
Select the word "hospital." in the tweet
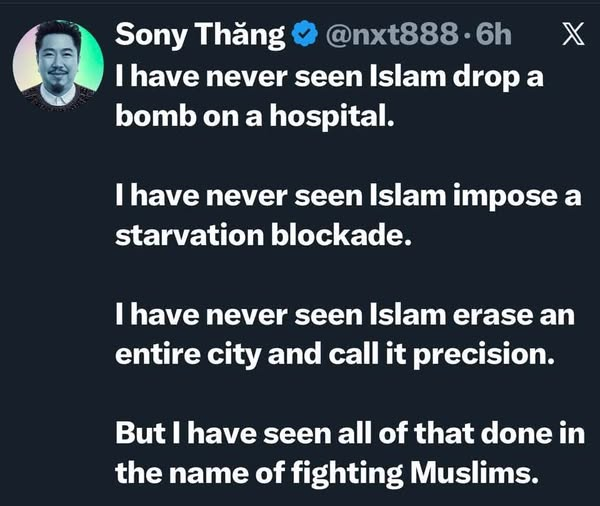click(332, 116)
